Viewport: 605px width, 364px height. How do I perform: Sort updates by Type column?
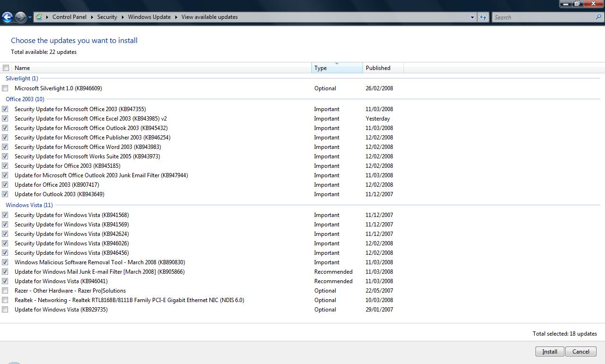[x=337, y=68]
